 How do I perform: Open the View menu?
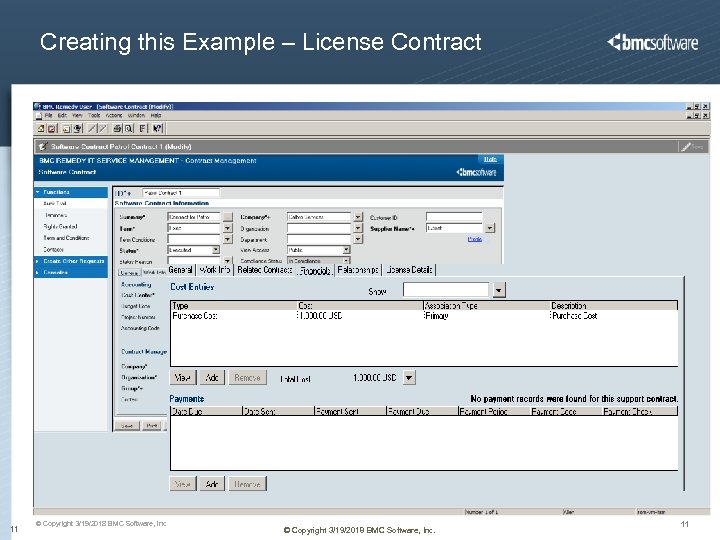pos(77,115)
